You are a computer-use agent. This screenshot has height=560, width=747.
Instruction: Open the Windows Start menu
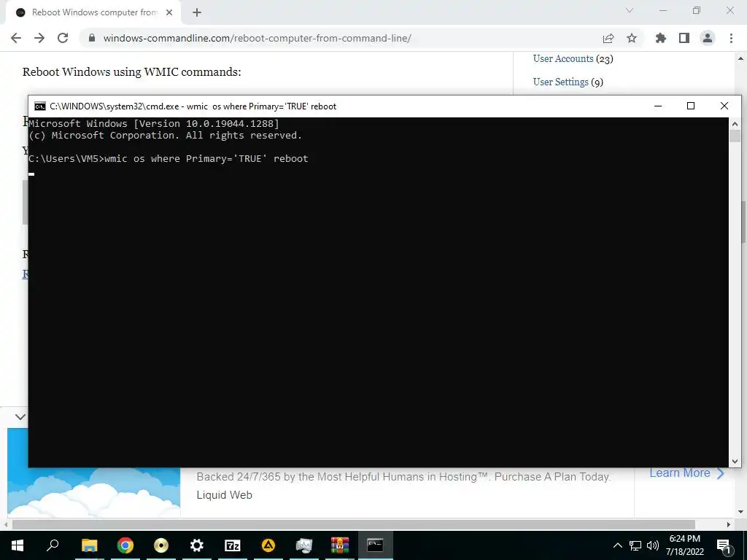click(18, 545)
